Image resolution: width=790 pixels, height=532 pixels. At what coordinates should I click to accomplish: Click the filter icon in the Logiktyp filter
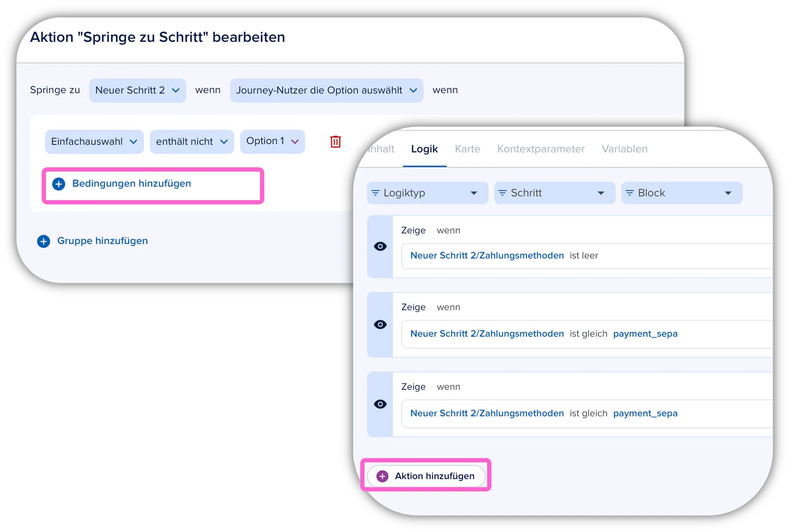pyautogui.click(x=375, y=193)
